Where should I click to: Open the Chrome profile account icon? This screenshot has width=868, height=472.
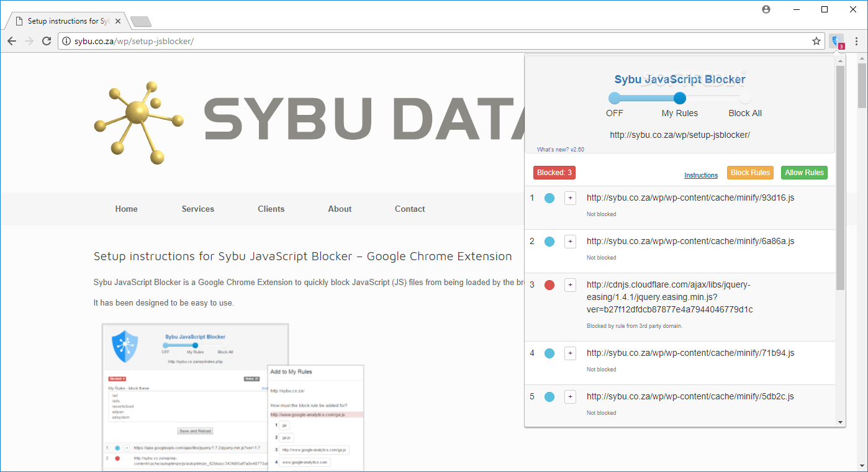[x=766, y=9]
